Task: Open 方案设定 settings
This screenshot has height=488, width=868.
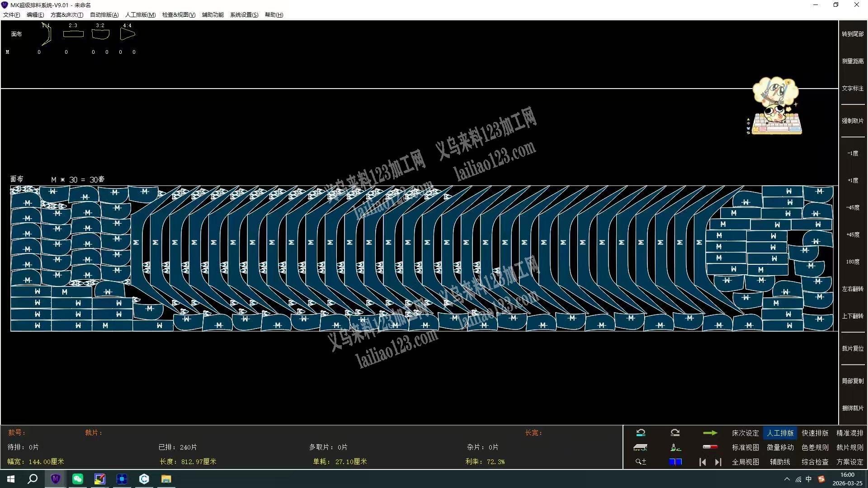Action: (850, 462)
